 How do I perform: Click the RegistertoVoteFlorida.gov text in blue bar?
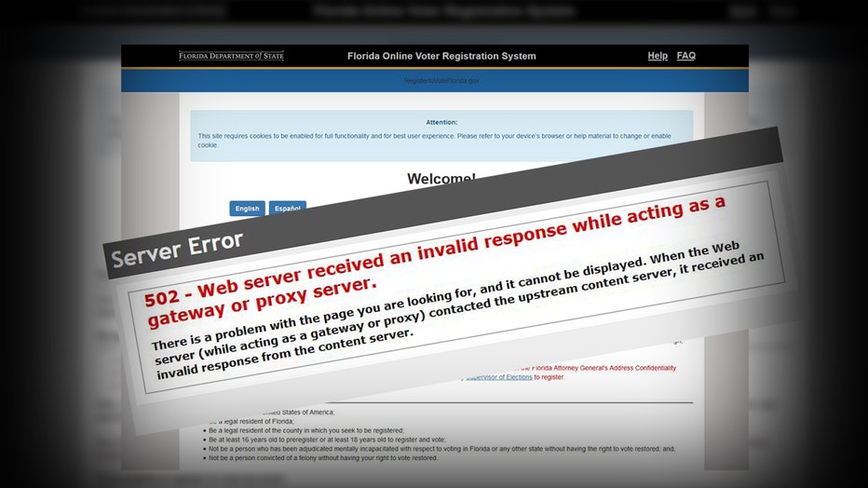click(441, 81)
